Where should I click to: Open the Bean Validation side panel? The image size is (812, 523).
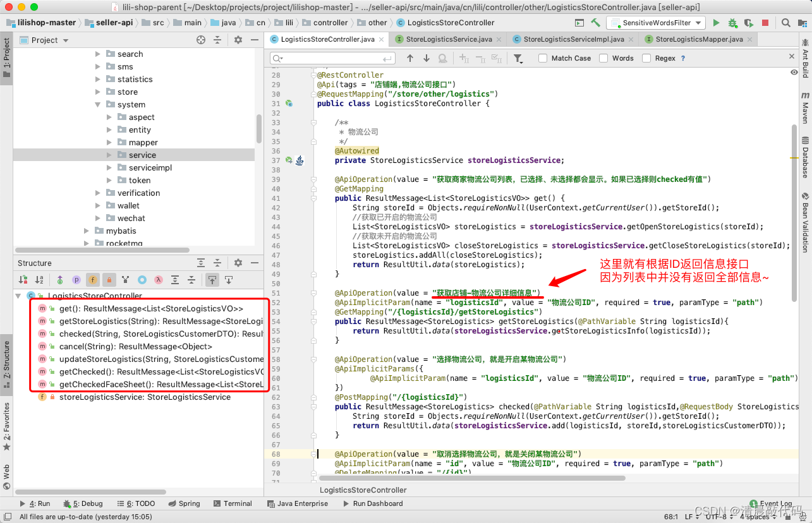[805, 222]
